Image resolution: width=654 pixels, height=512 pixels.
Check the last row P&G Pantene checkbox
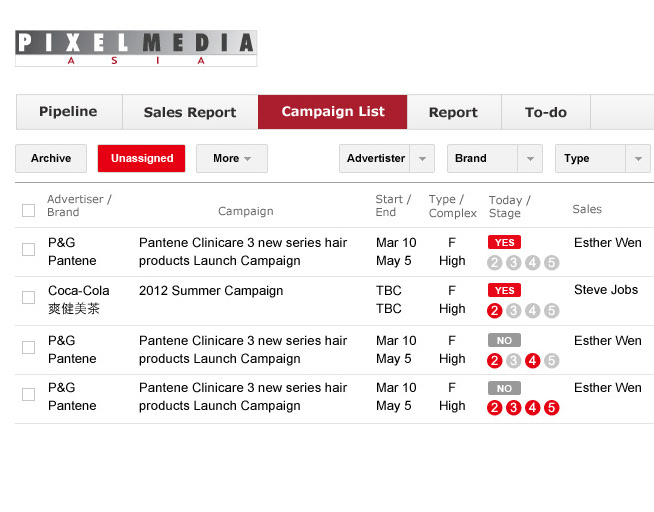pyautogui.click(x=28, y=394)
